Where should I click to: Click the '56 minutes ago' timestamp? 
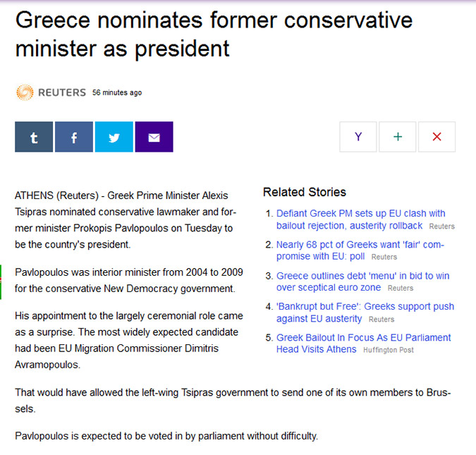117,92
